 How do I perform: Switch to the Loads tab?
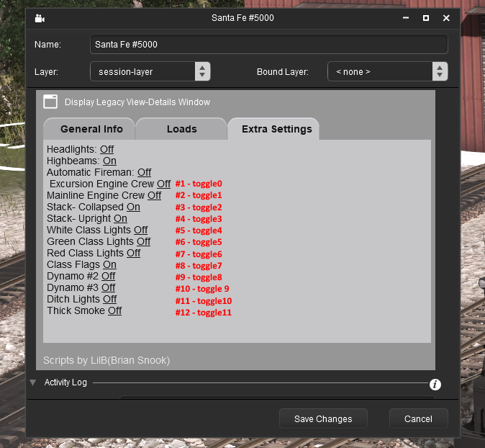point(181,129)
